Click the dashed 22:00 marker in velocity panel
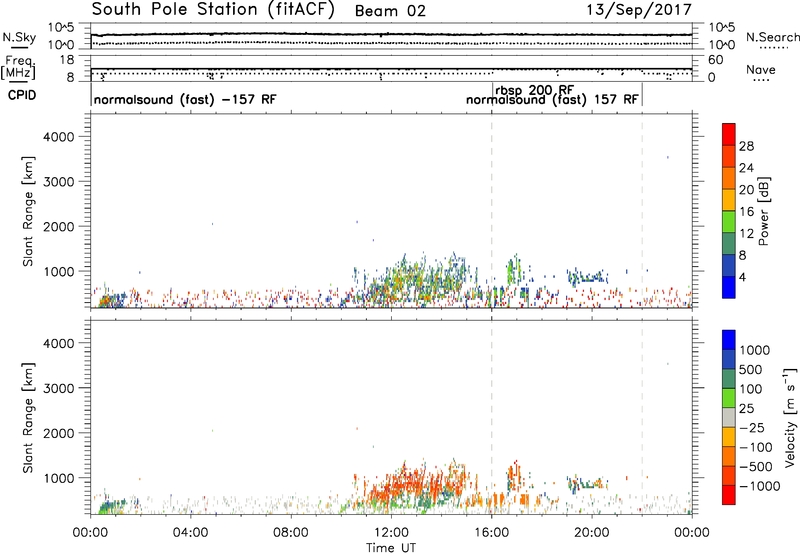Image resolution: width=800 pixels, height=554 pixels. pyautogui.click(x=642, y=417)
